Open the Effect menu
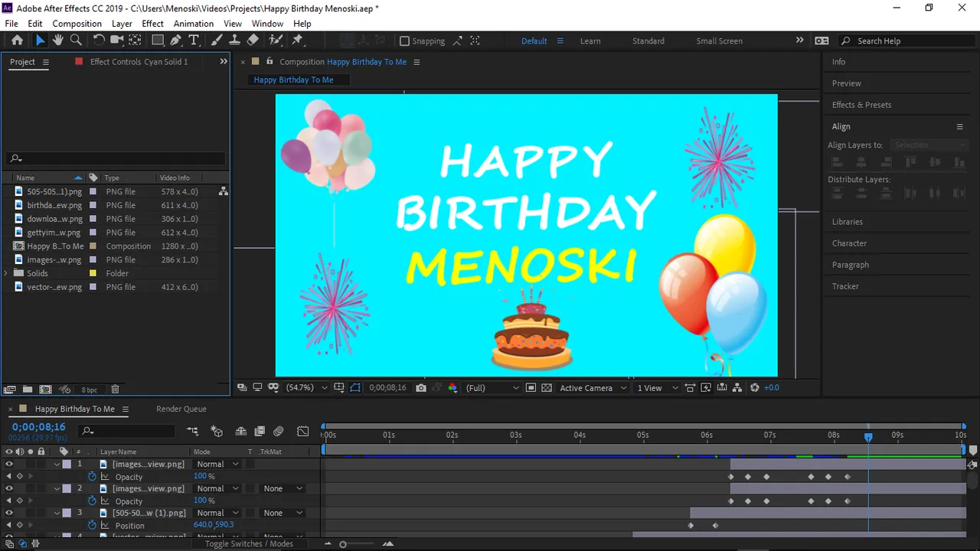 click(x=153, y=24)
